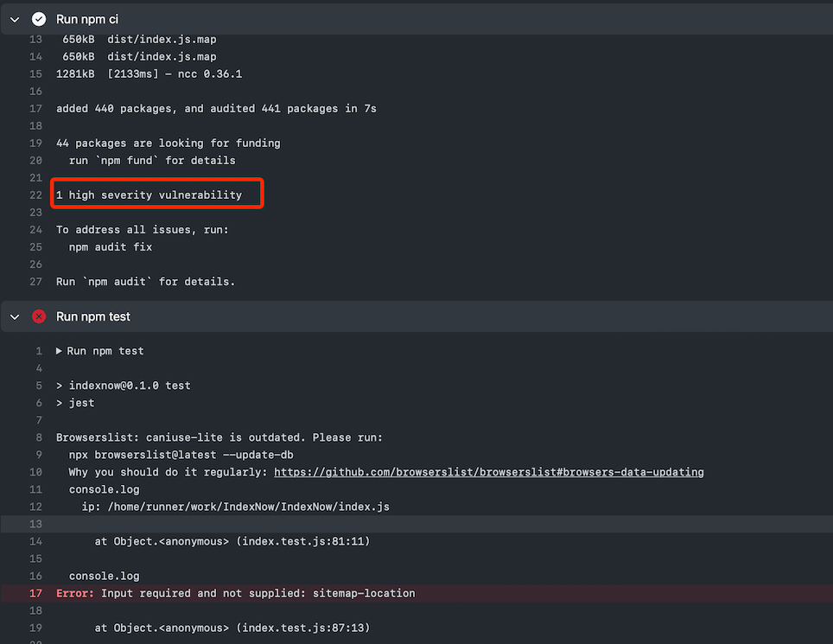The image size is (833, 644).
Task: Click the red failed icon for npm test
Action: 39,316
